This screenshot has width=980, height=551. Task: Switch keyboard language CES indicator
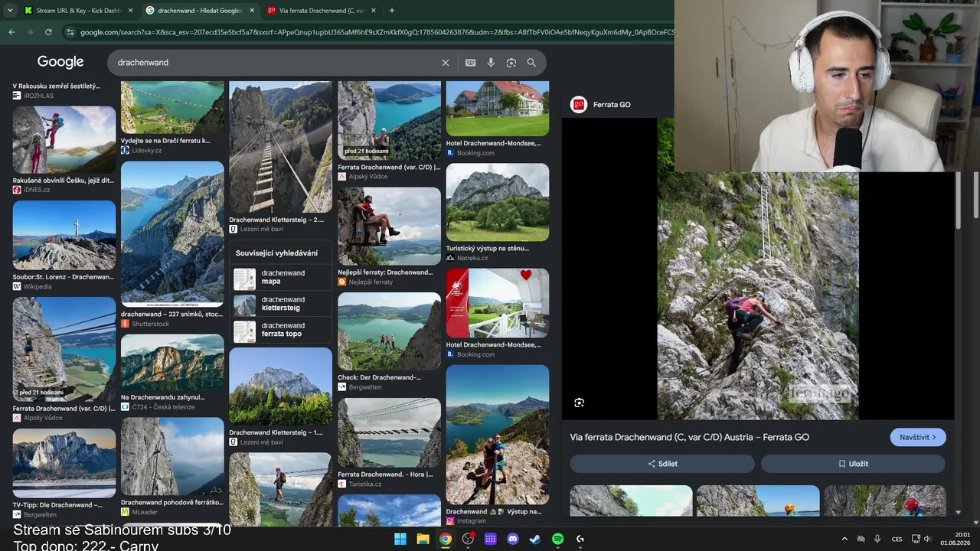[x=897, y=539]
